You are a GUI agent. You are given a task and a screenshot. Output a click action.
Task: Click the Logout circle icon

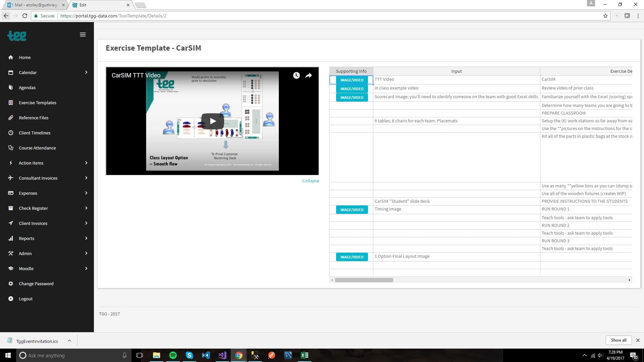click(11, 299)
